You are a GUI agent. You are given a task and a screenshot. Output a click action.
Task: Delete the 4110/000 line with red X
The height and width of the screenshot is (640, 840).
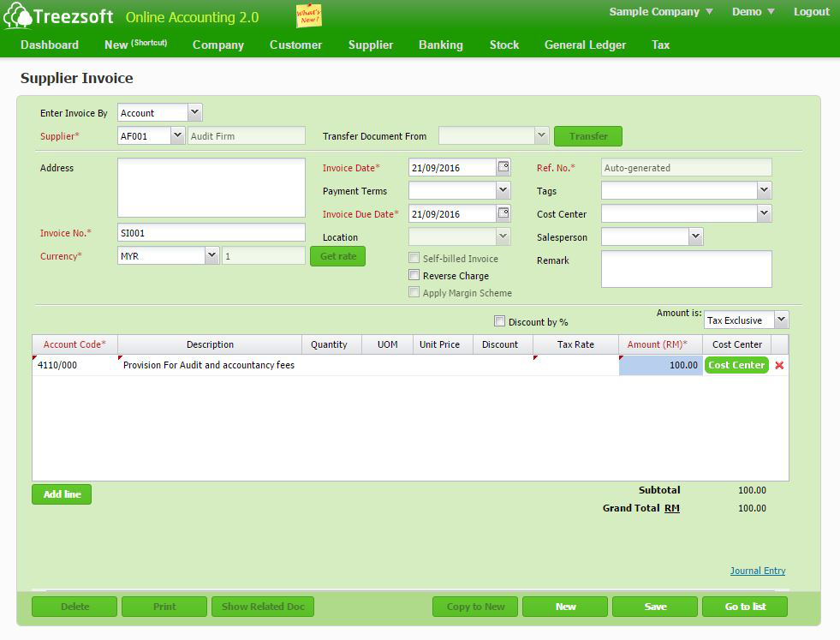[x=779, y=365]
